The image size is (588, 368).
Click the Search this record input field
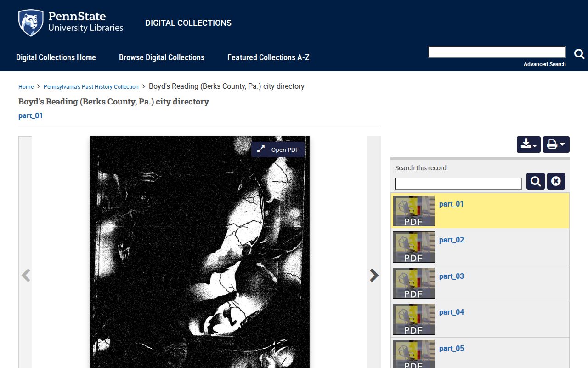pos(458,184)
